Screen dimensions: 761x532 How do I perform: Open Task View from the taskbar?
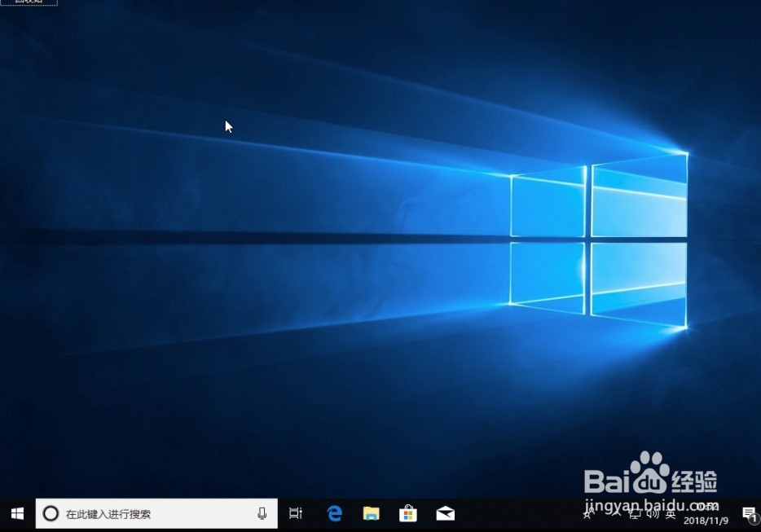click(x=296, y=513)
